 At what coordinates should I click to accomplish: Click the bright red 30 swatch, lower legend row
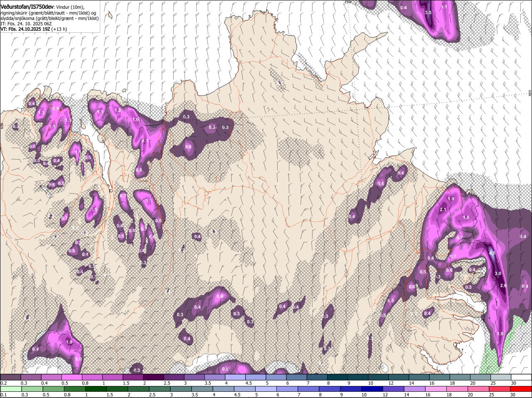(521, 389)
